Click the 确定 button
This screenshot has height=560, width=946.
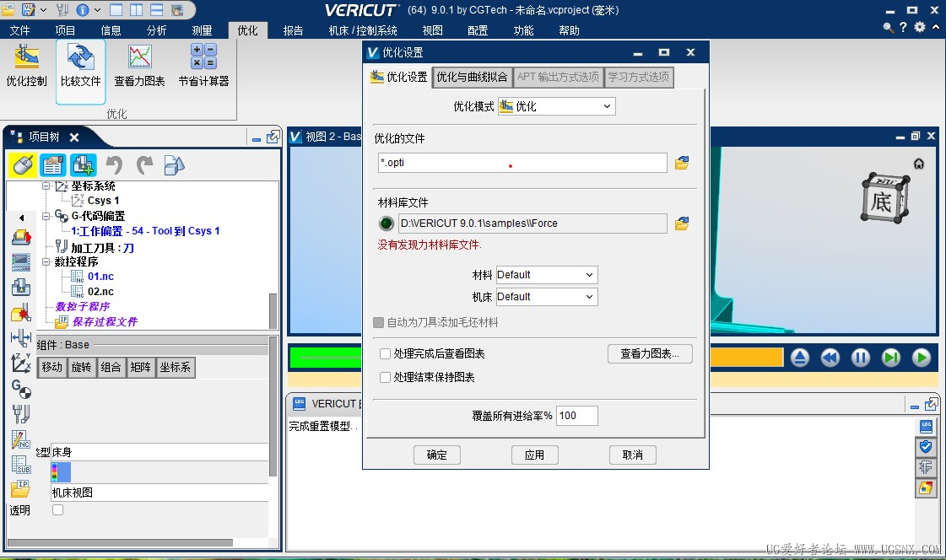click(437, 455)
